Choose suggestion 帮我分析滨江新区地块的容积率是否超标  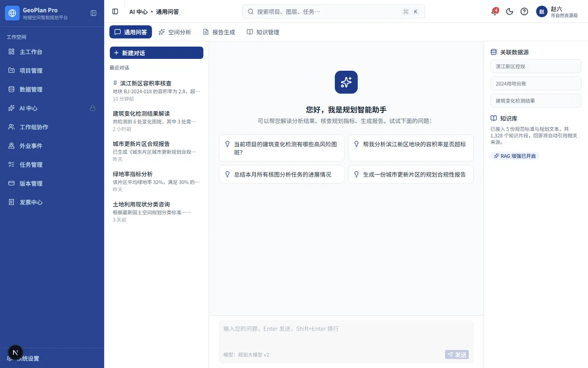411,148
